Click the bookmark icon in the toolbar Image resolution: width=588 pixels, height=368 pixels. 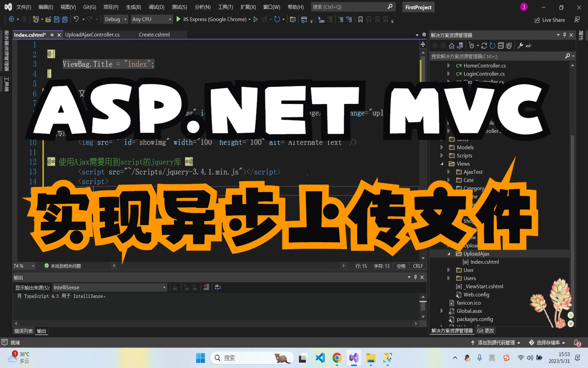(360, 20)
